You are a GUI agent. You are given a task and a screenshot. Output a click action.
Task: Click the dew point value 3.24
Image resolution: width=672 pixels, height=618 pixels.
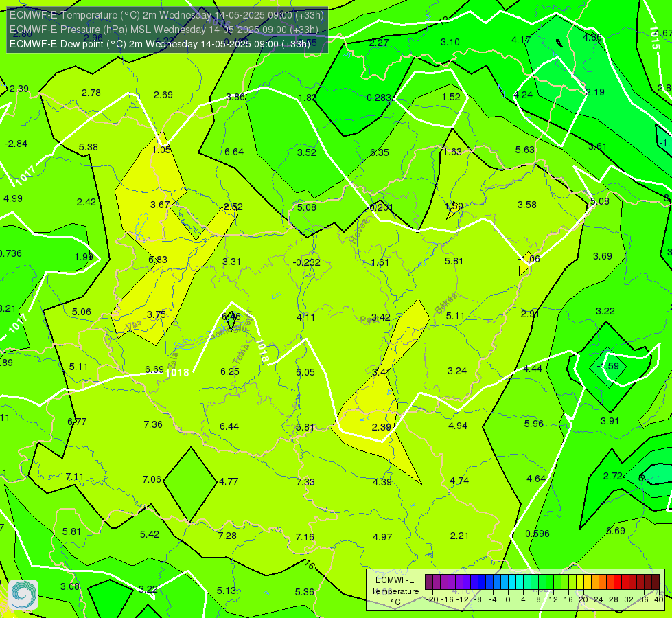click(x=457, y=371)
